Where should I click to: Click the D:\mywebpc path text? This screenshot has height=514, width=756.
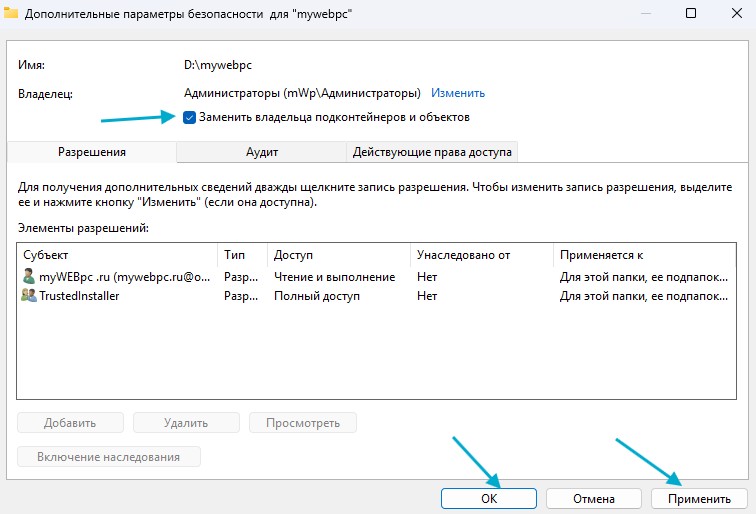(x=218, y=65)
